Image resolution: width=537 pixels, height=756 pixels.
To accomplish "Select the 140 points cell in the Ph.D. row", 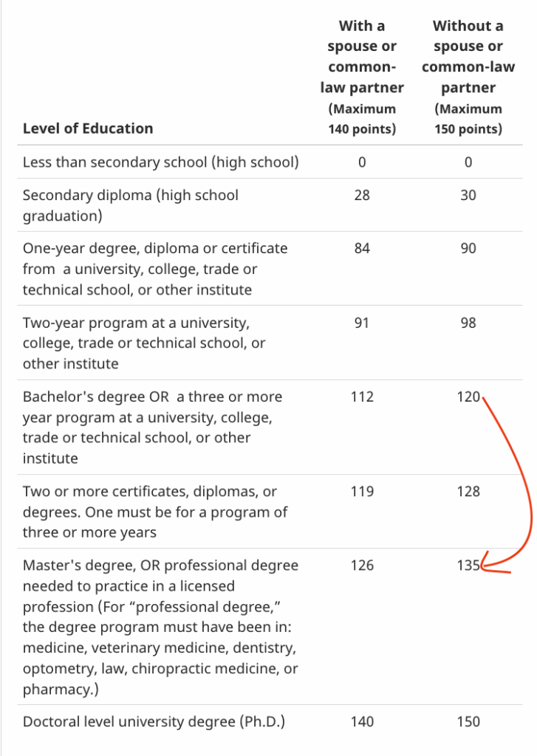I will 362,721.
